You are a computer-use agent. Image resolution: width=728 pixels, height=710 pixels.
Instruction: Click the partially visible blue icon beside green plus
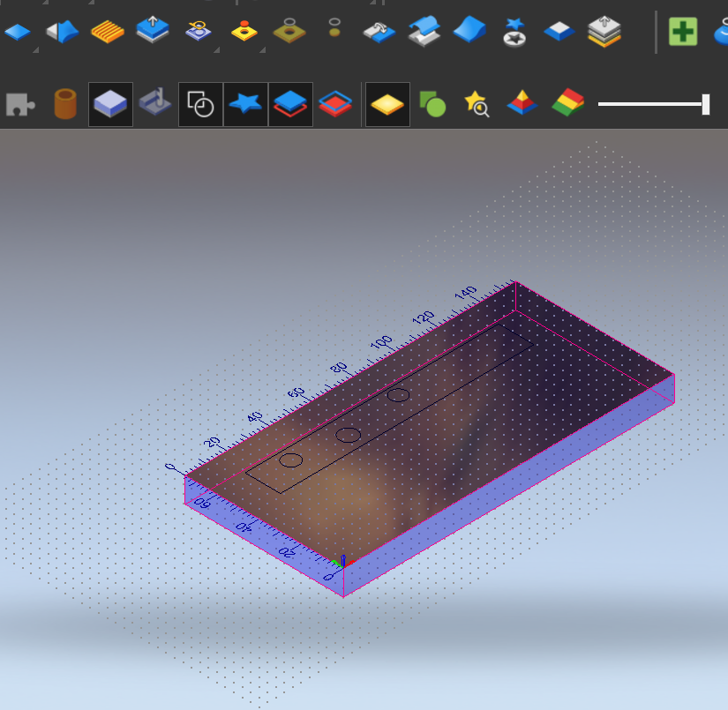pyautogui.click(x=721, y=32)
